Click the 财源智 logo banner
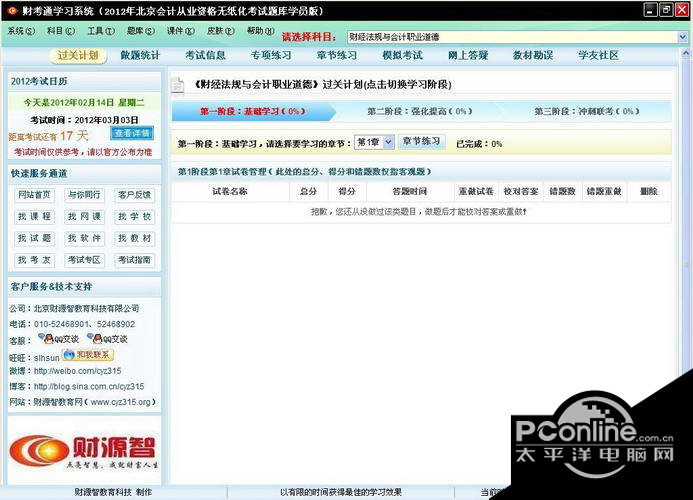The width and height of the screenshot is (693, 500). [x=84, y=451]
